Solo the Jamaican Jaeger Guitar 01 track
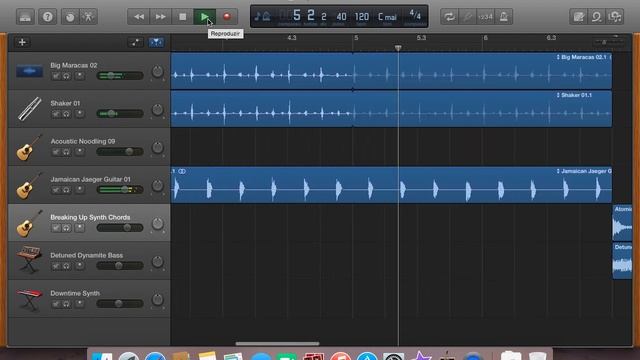The width and height of the screenshot is (640, 360). click(x=66, y=190)
